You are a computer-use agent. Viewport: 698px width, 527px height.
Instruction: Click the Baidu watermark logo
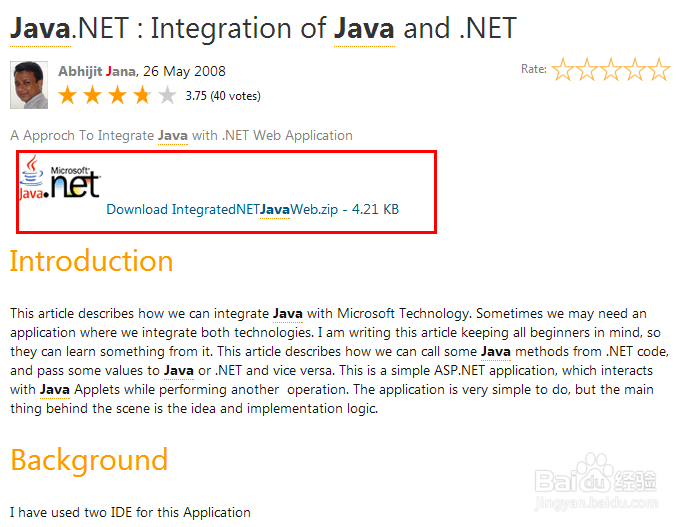click(x=596, y=481)
